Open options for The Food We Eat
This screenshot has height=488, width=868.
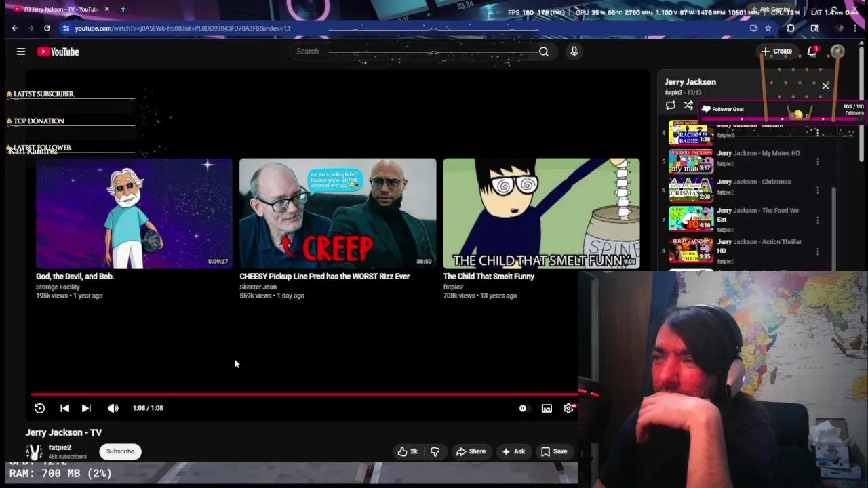point(818,220)
